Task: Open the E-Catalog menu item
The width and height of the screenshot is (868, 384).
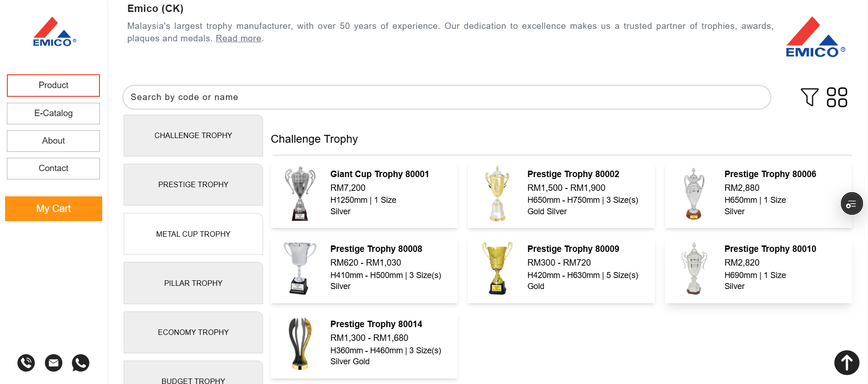Action: (54, 113)
